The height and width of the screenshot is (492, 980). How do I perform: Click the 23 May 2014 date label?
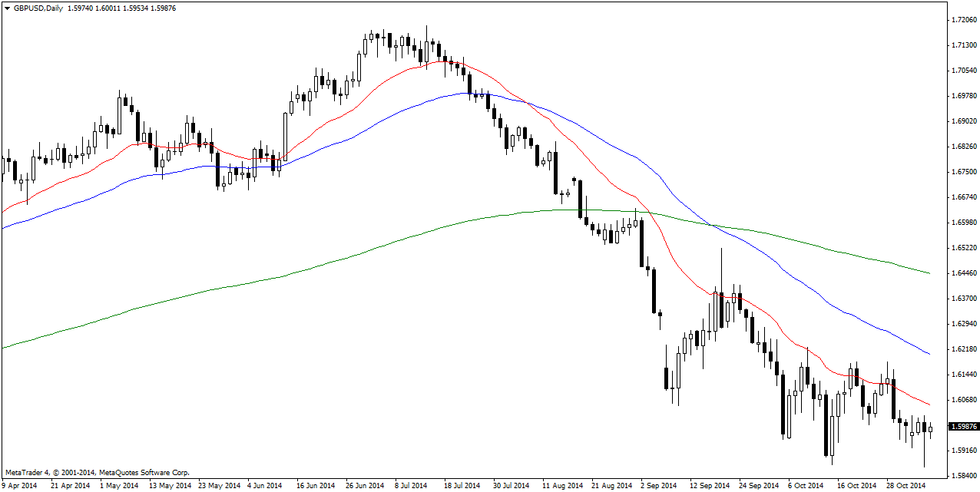pos(218,485)
